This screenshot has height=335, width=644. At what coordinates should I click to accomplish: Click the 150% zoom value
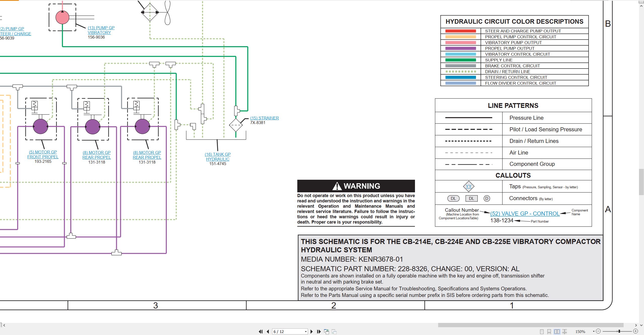point(580,332)
